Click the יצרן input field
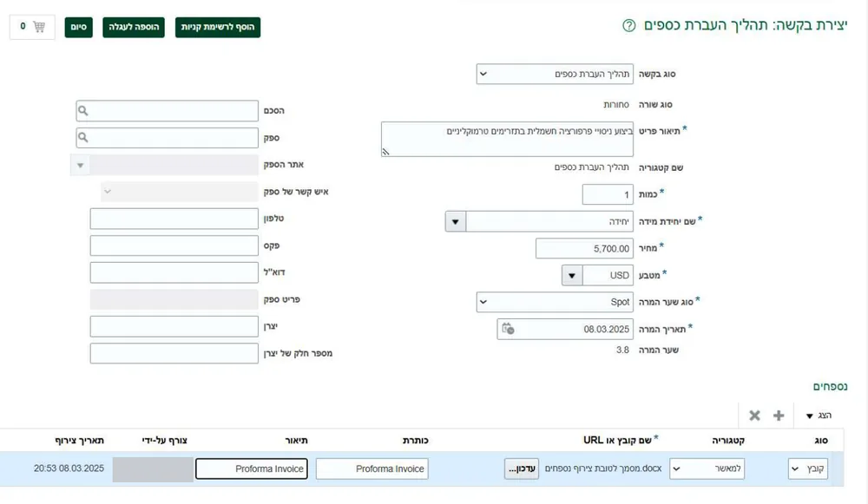 [x=174, y=326]
